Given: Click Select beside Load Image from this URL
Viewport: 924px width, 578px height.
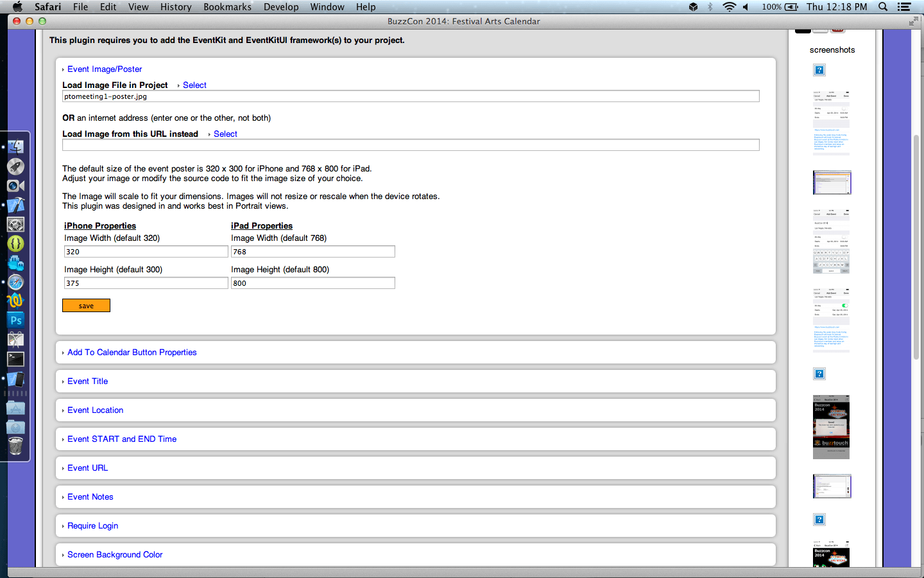Looking at the screenshot, I should [225, 134].
